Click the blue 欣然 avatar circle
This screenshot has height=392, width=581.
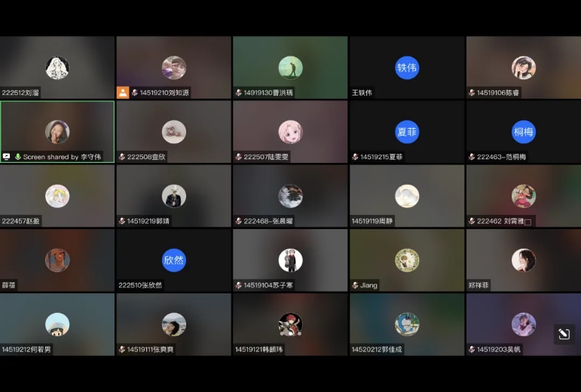(x=174, y=260)
